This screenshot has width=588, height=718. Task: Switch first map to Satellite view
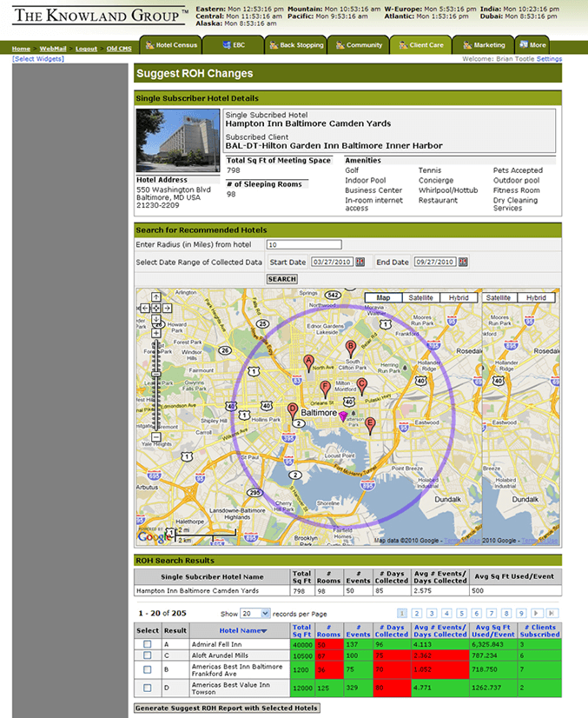point(420,297)
